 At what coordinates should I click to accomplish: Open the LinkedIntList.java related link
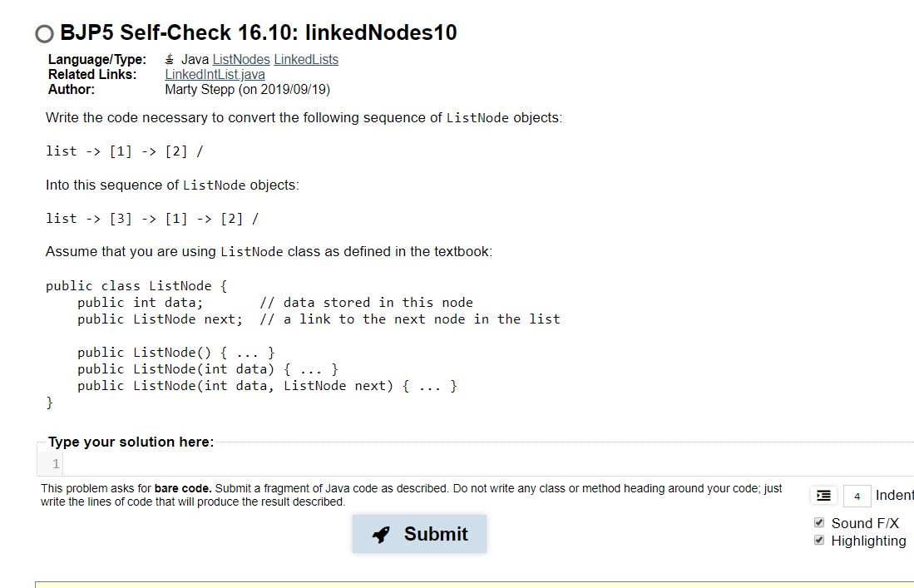point(215,74)
